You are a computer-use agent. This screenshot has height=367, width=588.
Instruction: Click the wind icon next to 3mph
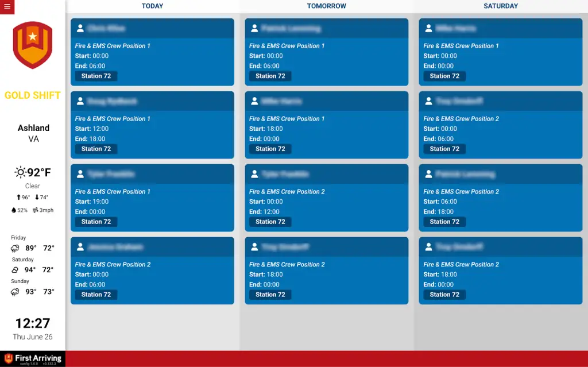pyautogui.click(x=36, y=210)
